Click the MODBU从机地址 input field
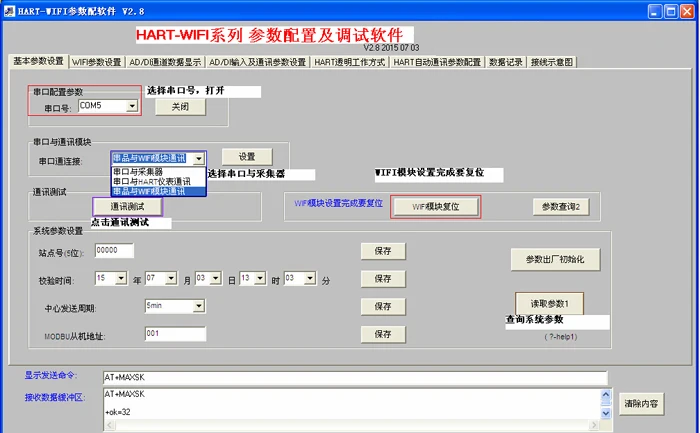 click(x=175, y=333)
